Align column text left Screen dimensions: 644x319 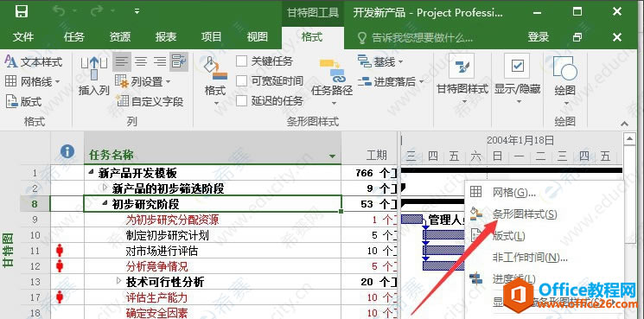click(121, 62)
